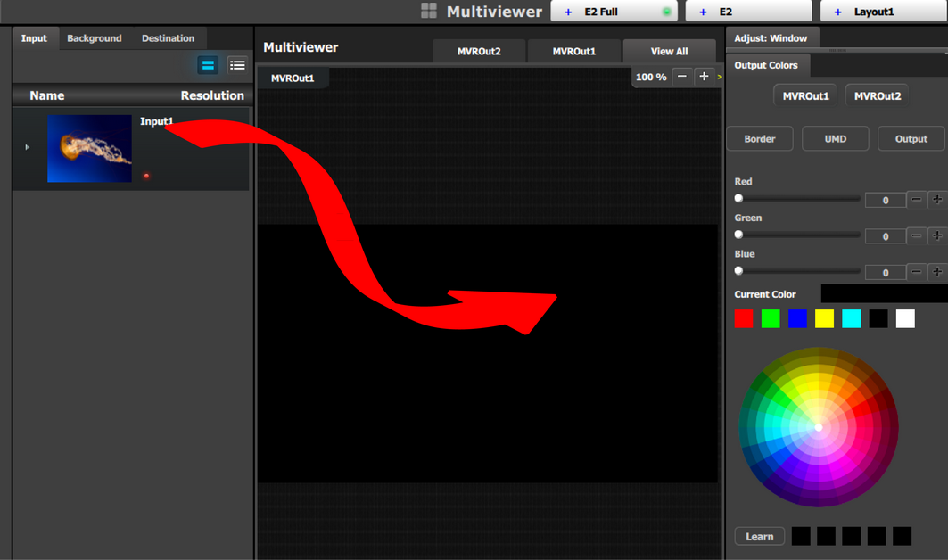Increase Green value with plus
948x560 pixels.
(937, 235)
